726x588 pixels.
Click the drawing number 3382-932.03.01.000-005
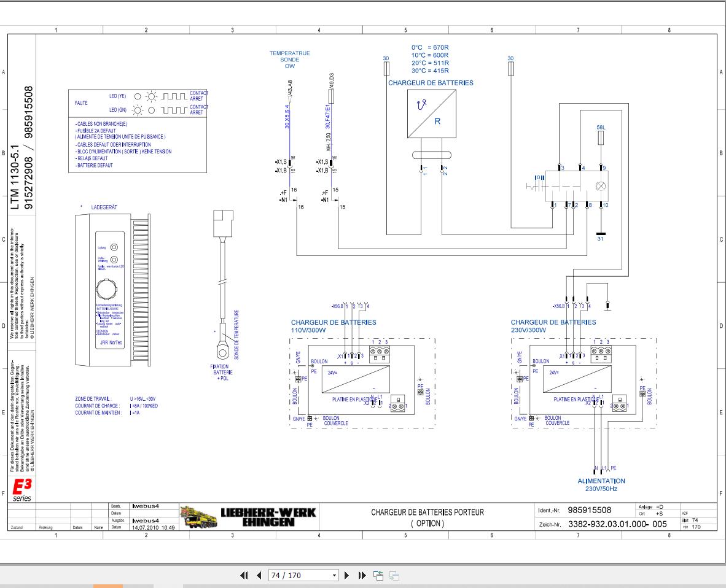617,524
